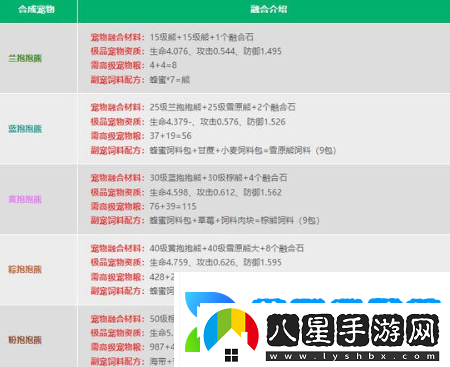This screenshot has height=367, width=450.
Task: Click '40级黄抱抱熊+40级雪原熊大+8个融合石' text
Action: coord(227,248)
